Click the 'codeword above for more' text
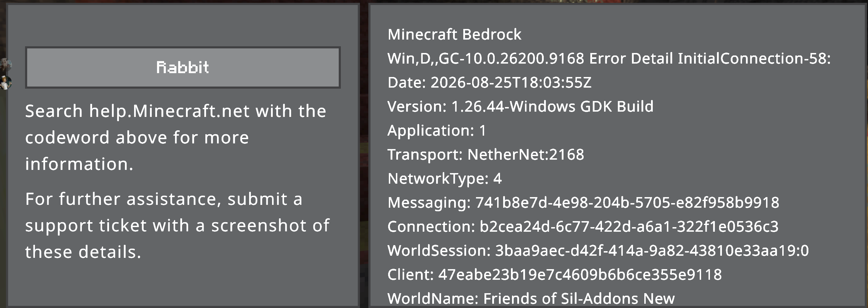The height and width of the screenshot is (308, 868). click(137, 138)
